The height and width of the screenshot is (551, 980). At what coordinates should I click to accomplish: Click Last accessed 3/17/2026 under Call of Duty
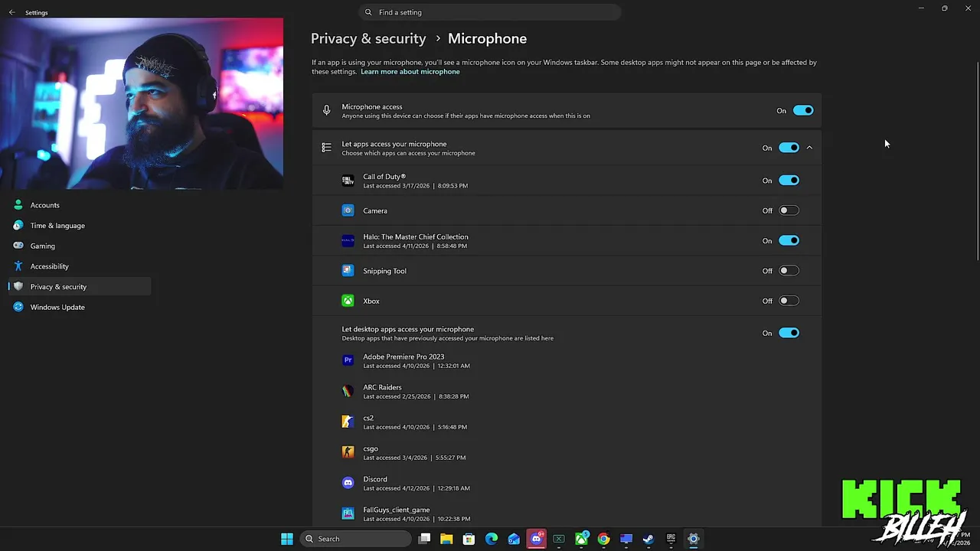point(416,186)
